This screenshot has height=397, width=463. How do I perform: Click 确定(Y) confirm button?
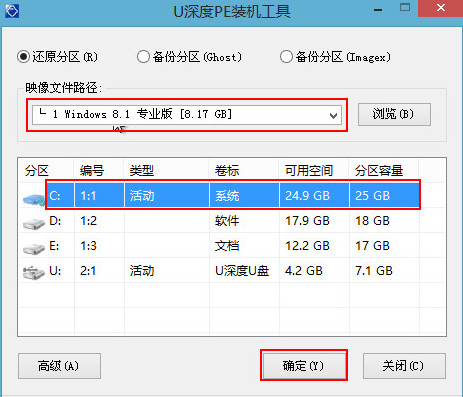point(304,366)
